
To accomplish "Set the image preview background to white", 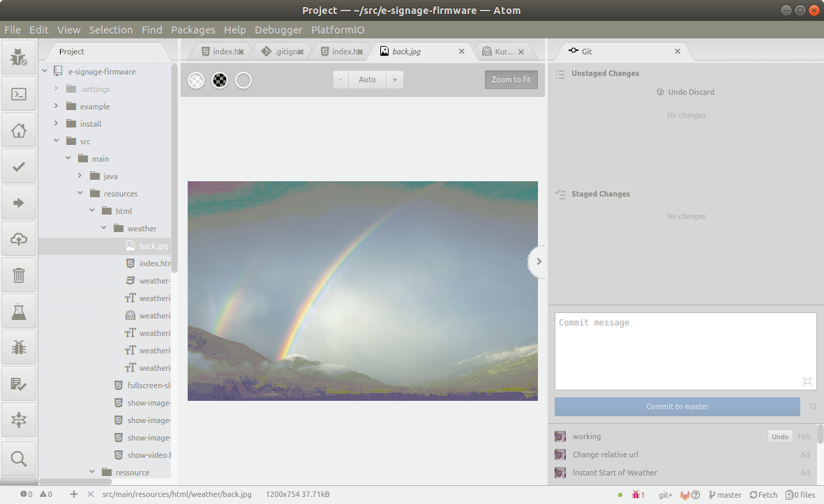I will (x=244, y=79).
